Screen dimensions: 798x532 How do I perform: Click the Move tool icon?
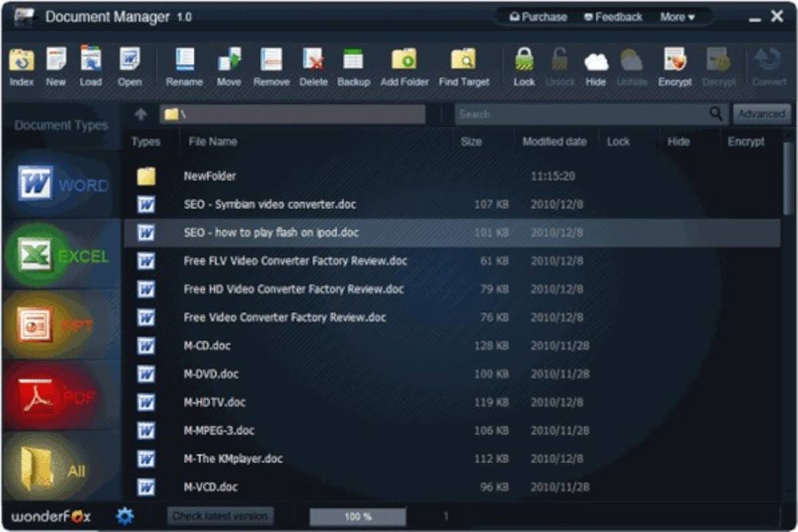coord(229,59)
